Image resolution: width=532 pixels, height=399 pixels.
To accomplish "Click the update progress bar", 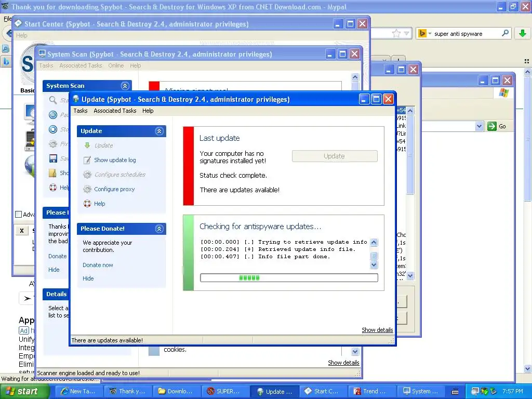I will 289,278.
